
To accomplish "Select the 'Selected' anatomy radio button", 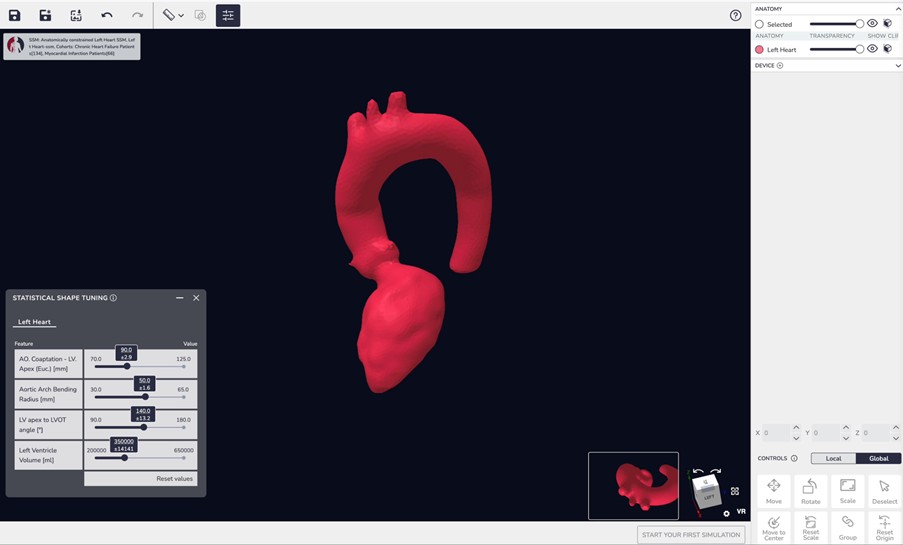I will pyautogui.click(x=760, y=24).
